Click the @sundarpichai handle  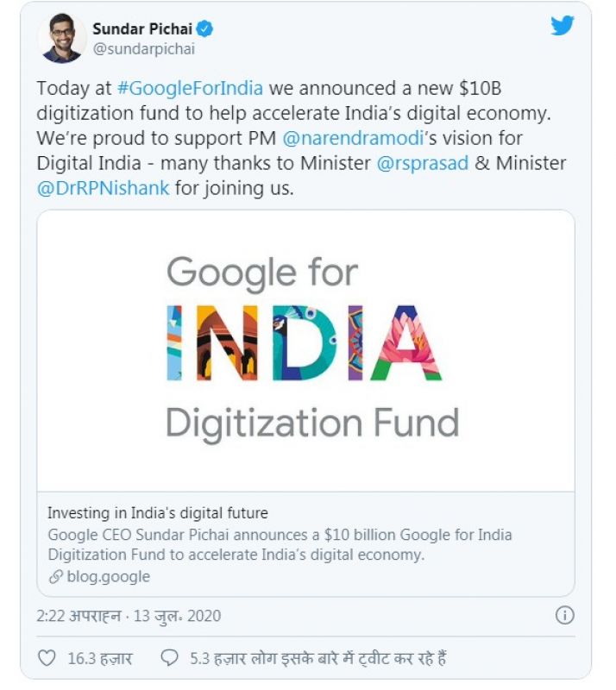(x=143, y=48)
